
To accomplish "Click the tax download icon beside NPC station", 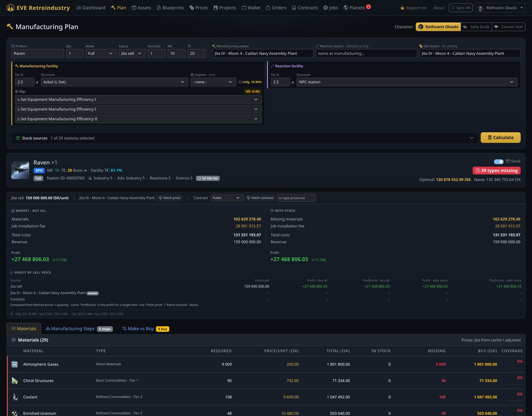I will 293,82.
